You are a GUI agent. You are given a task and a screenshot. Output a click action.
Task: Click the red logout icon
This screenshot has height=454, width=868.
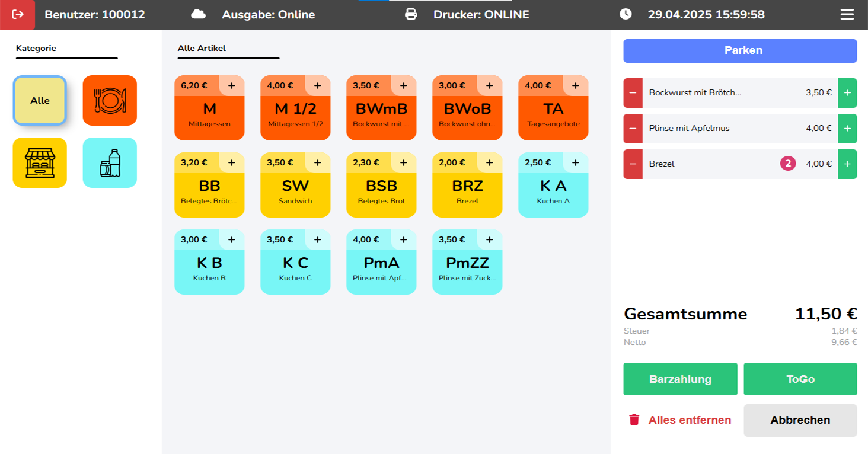pyautogui.click(x=18, y=14)
